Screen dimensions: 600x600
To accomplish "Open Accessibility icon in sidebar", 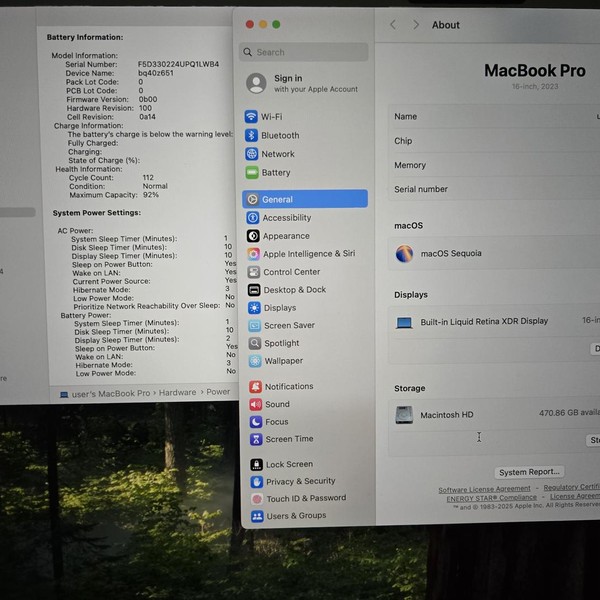I will [x=253, y=218].
